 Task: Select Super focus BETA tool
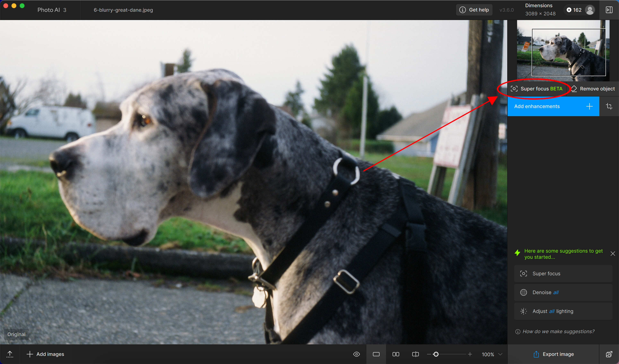point(537,89)
